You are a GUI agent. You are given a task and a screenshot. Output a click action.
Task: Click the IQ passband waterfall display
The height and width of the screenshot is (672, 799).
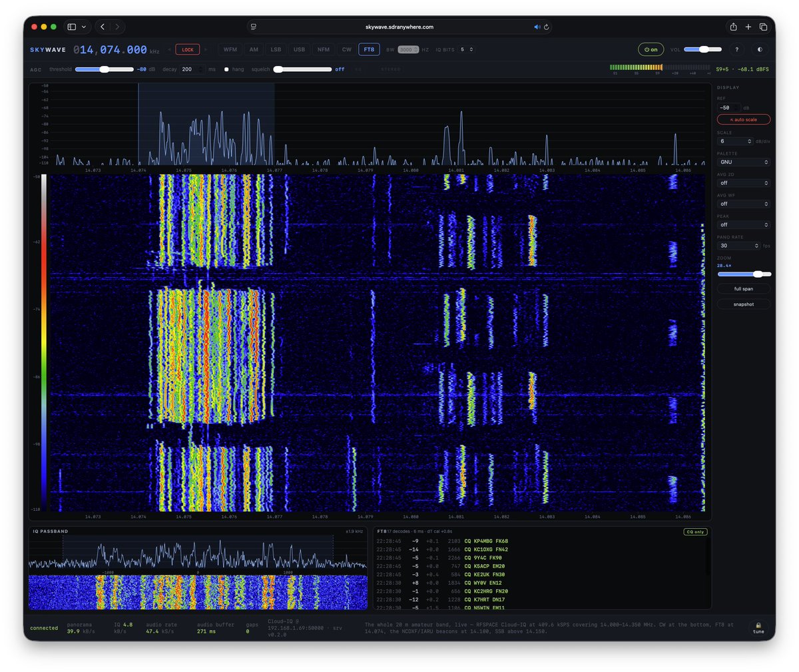click(x=198, y=592)
